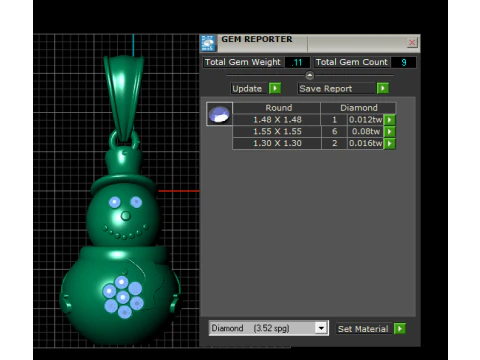Select the 1.55 X 1.55 size cell
Viewport: 480px width, 360px height.
point(277,131)
